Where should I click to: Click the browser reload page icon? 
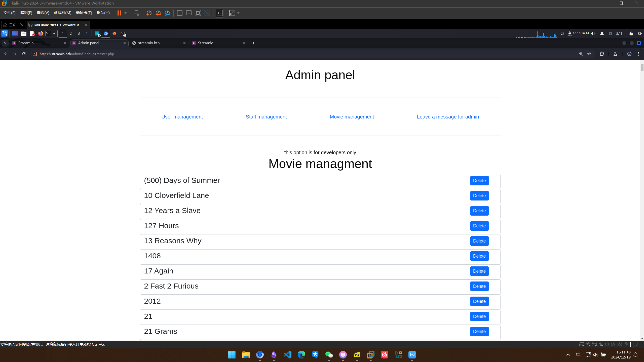[x=24, y=54]
